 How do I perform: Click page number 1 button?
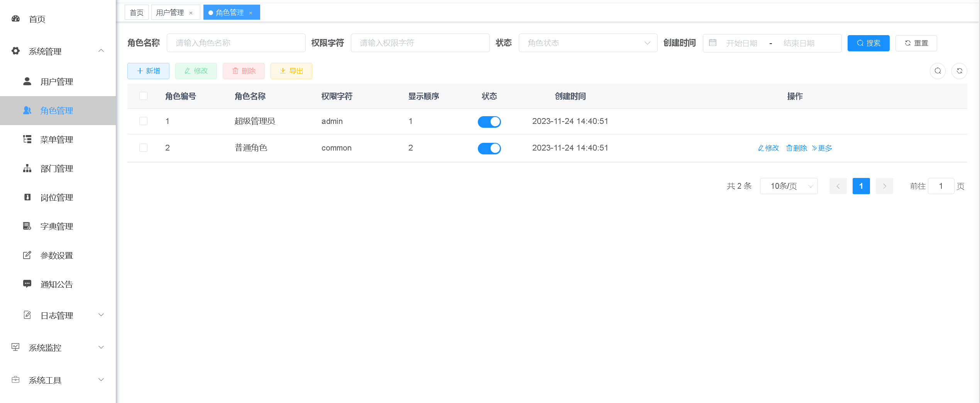tap(861, 186)
